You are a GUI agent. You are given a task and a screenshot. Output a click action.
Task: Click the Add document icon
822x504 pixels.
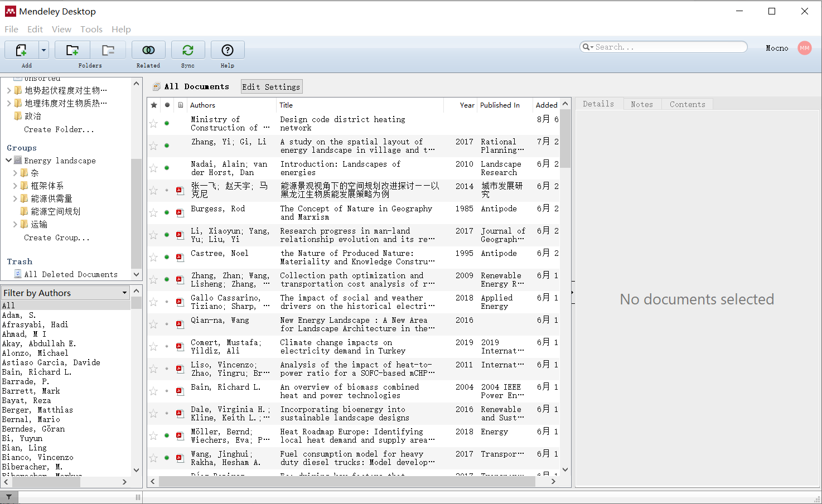pyautogui.click(x=21, y=50)
